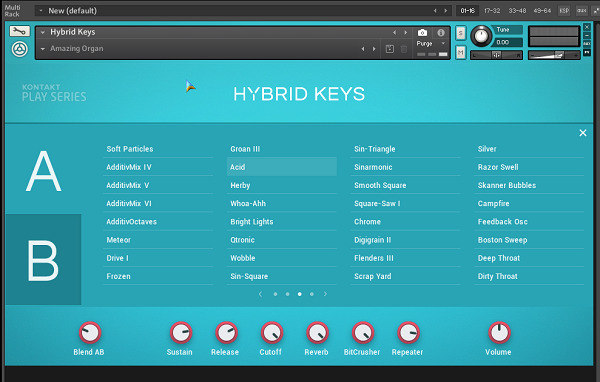600x382 pixels.
Task: Choose the Soft Particles sound
Action: 158,149
